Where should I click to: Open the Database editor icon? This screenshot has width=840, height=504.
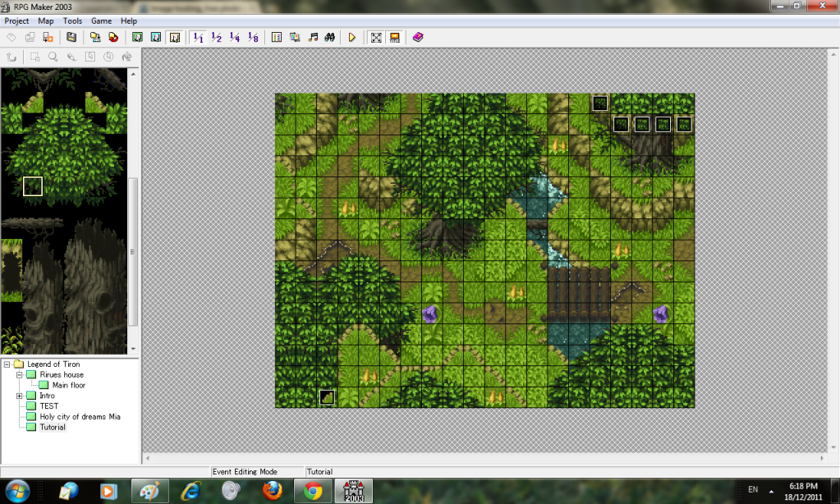277,37
